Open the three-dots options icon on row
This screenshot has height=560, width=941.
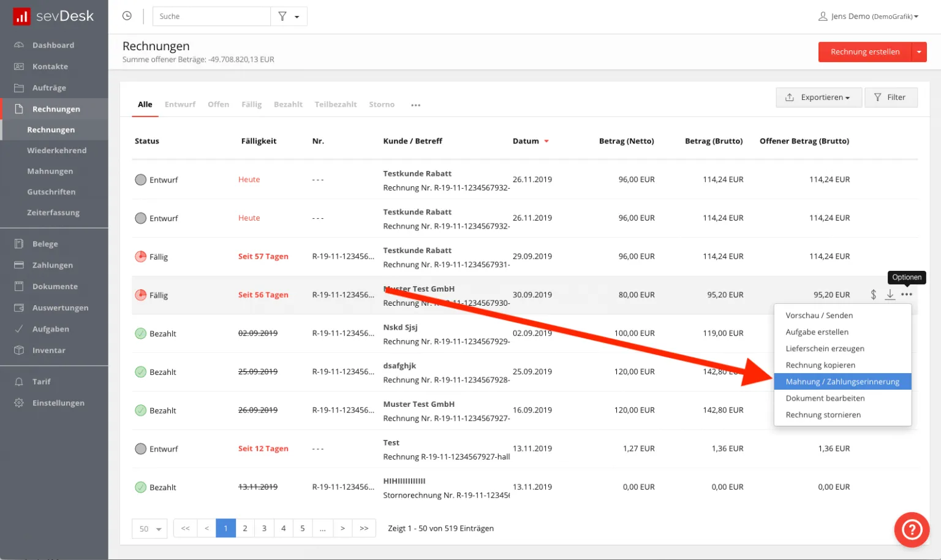907,295
